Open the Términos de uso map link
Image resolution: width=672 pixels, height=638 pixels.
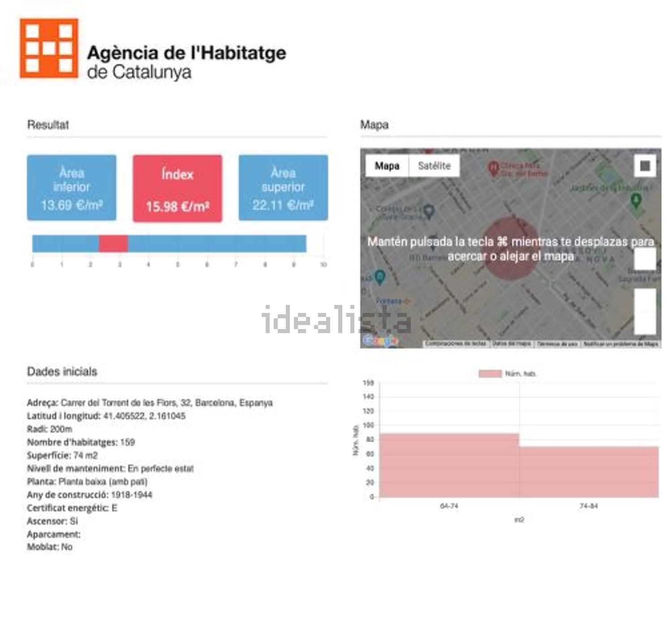click(x=557, y=344)
